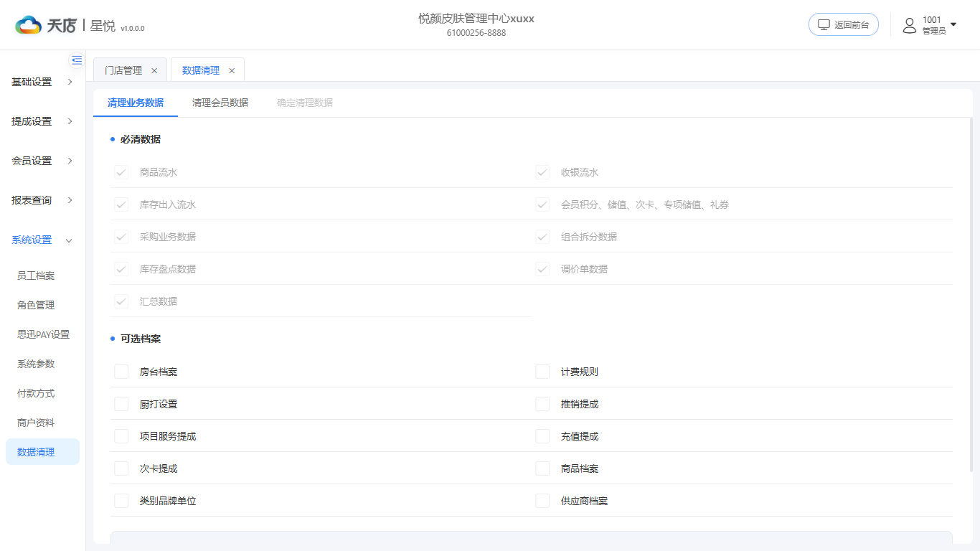Click the Tiandian cloud logo
Image resolution: width=980 pixels, height=551 pixels.
[29, 25]
